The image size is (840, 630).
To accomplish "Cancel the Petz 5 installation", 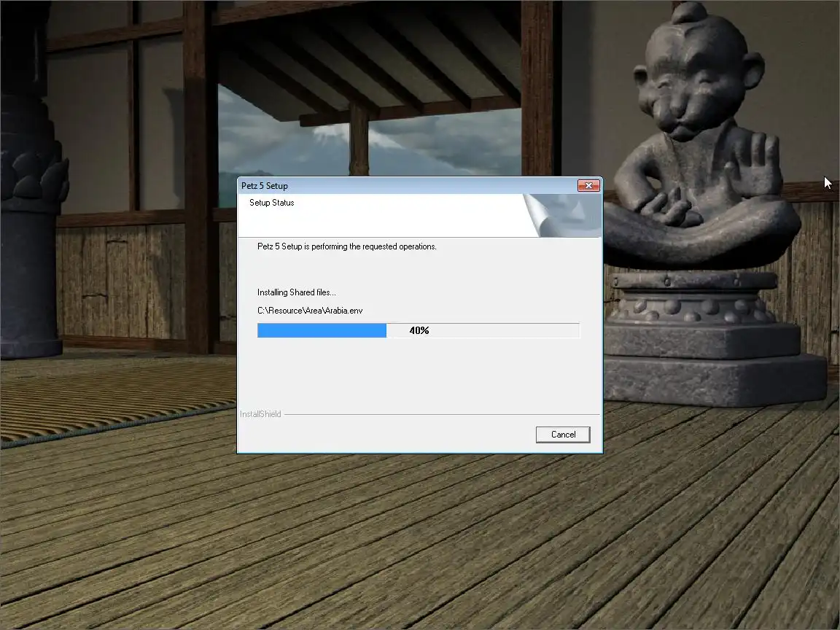I will (x=562, y=435).
